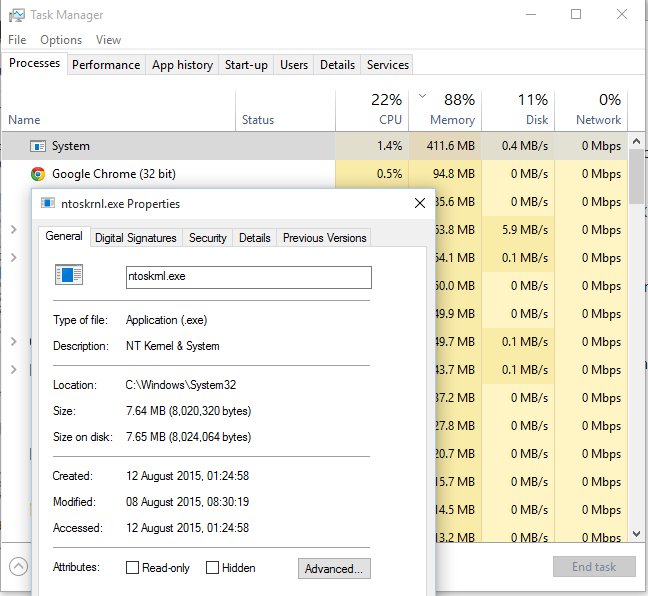Screen dimensions: 648x596
Task: Switch to the Performance tab
Action: coord(106,65)
